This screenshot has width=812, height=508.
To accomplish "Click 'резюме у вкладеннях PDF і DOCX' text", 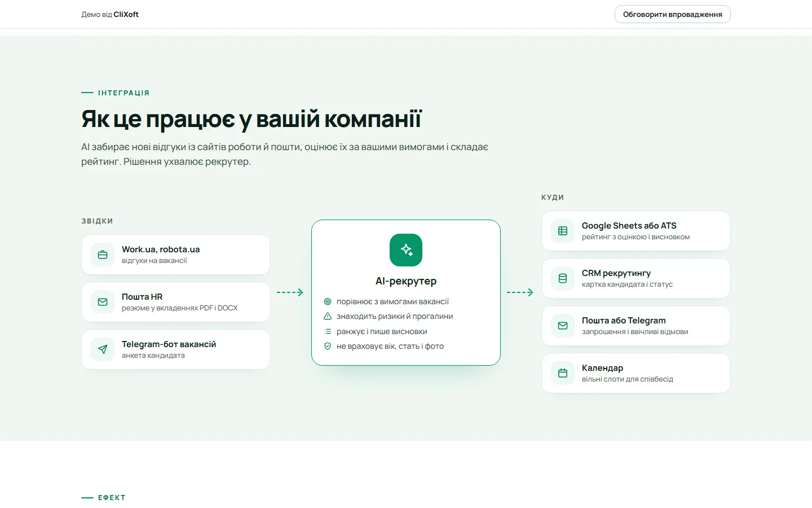I will click(x=179, y=308).
